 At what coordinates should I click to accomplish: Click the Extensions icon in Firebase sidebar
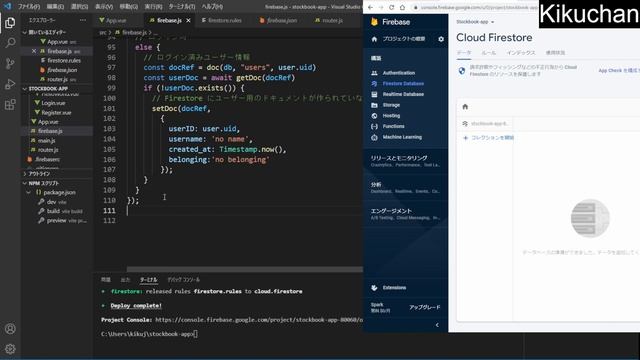point(374,288)
